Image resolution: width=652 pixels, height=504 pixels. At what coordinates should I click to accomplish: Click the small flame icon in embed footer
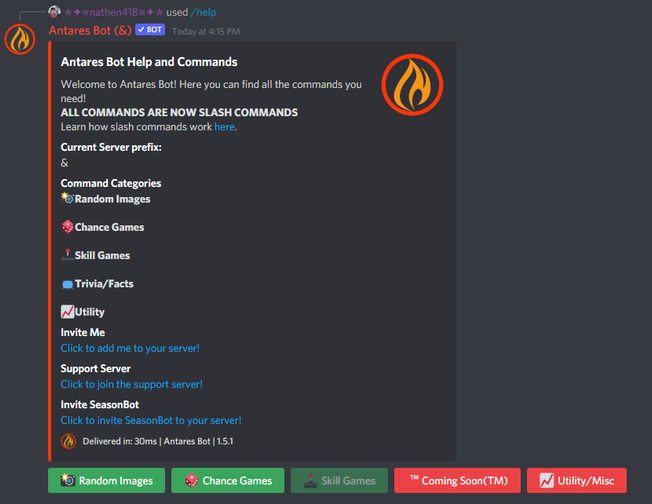tap(68, 441)
